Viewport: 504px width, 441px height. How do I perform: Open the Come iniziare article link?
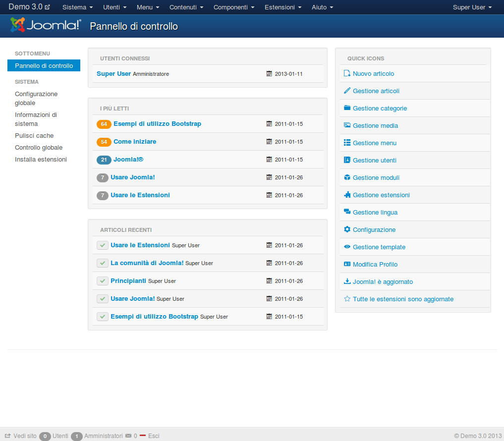click(x=135, y=141)
